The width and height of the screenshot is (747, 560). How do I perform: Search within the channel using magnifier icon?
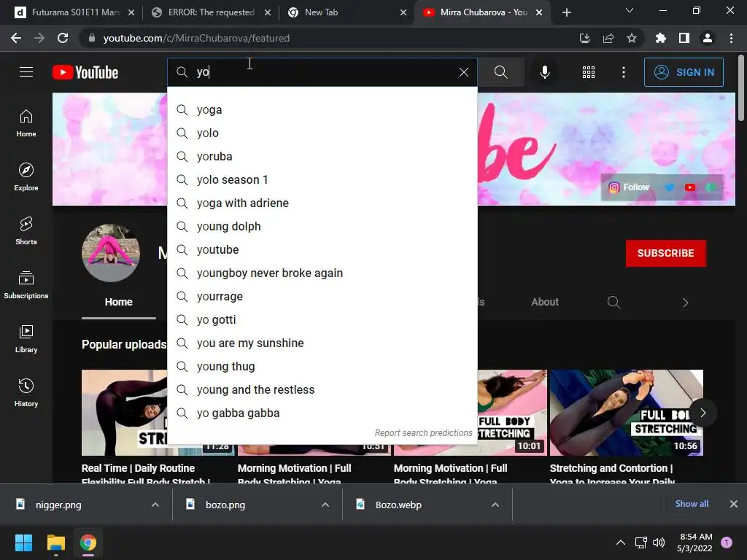point(614,303)
